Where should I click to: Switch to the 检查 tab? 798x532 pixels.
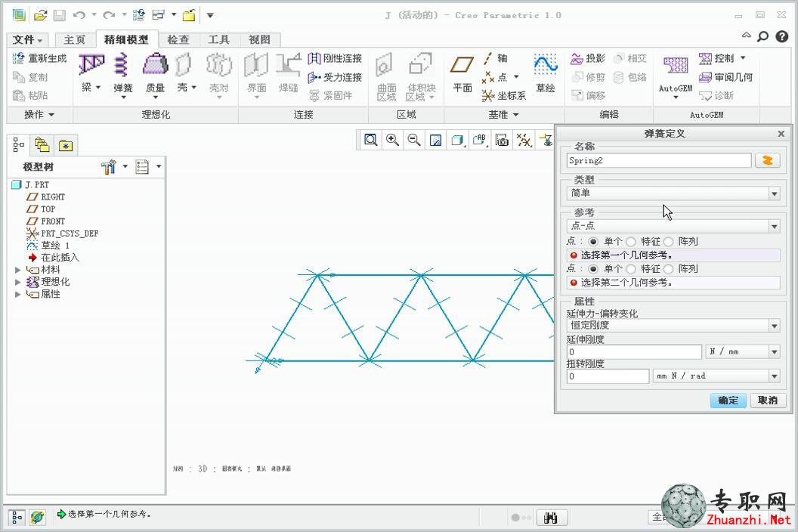click(x=178, y=40)
